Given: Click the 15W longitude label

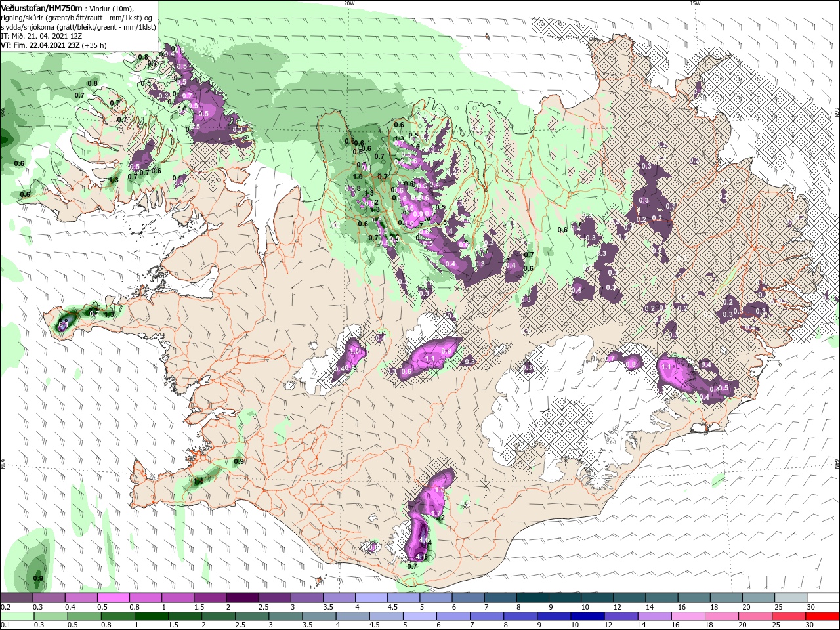Looking at the screenshot, I should coord(695,3).
